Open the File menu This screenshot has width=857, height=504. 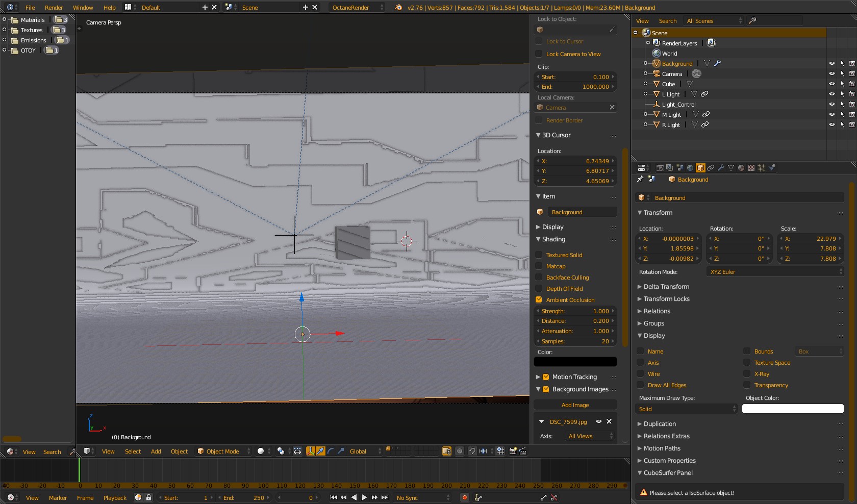pos(30,8)
